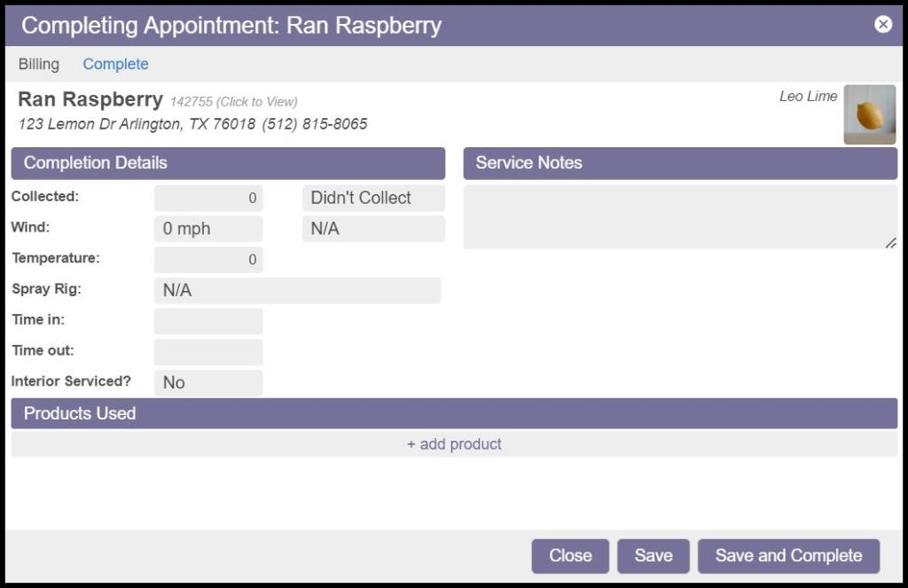Expand the Wind speed dropdown showing 0 mph

point(208,229)
